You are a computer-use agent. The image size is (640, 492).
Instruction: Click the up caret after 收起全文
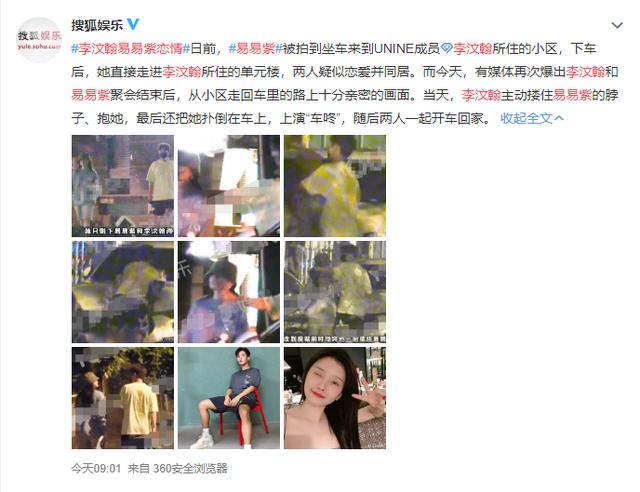[559, 118]
